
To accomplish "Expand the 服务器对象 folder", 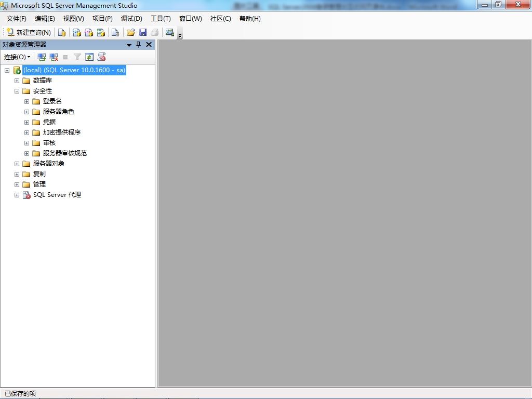I will click(17, 164).
